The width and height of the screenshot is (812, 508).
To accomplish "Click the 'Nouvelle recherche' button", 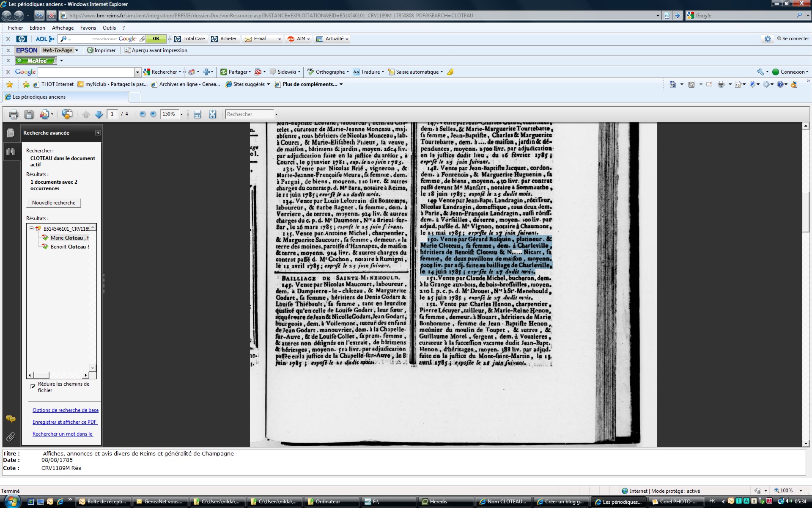I will click(54, 203).
